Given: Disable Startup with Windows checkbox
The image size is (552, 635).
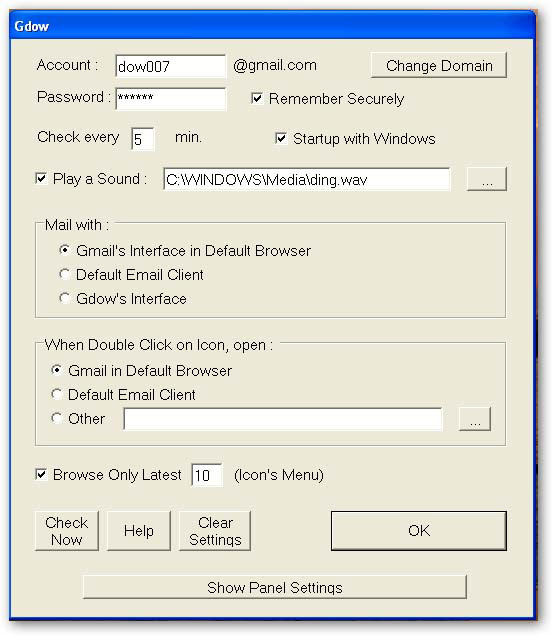Looking at the screenshot, I should coord(281,138).
